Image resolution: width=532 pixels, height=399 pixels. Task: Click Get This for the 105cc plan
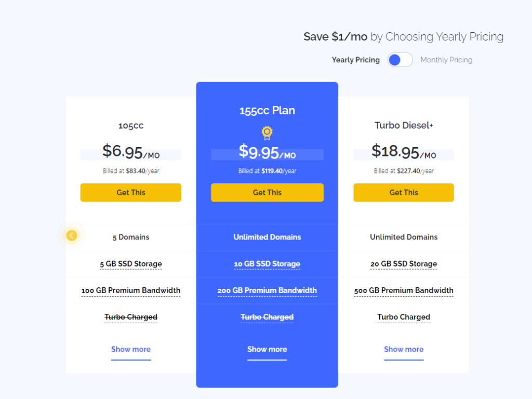[x=131, y=192]
